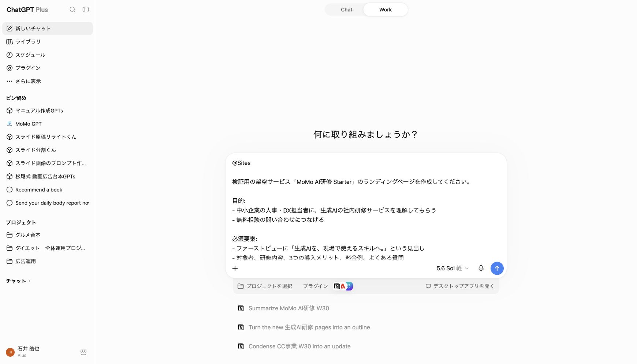Image resolution: width=637 pixels, height=364 pixels.
Task: Start voice input with the microphone icon
Action: pyautogui.click(x=481, y=268)
